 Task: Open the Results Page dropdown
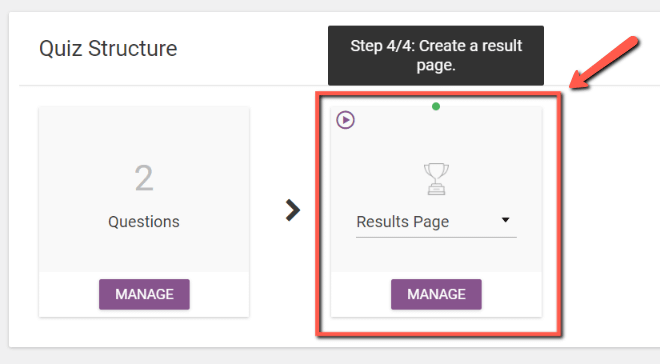436,222
